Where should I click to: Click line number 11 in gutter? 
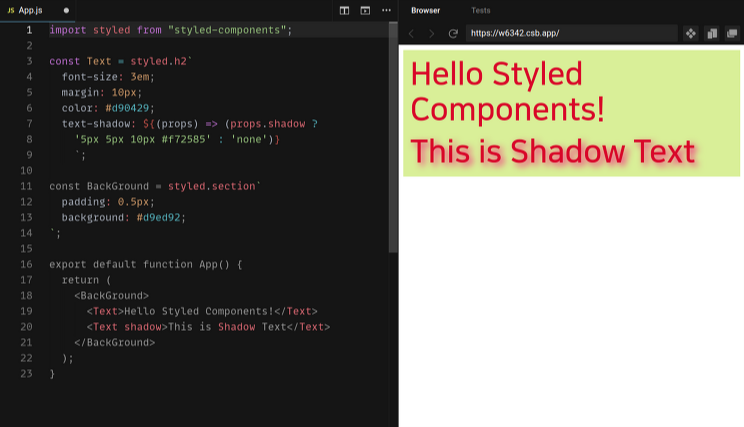[26, 186]
